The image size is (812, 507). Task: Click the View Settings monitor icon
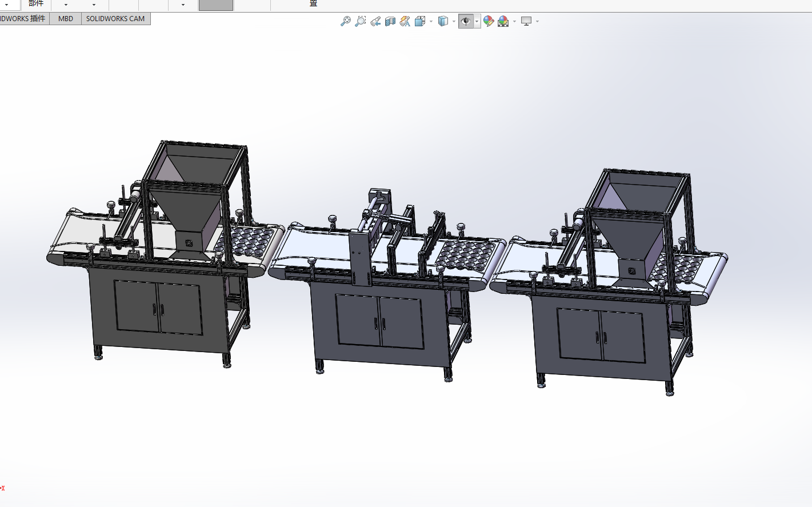(526, 21)
